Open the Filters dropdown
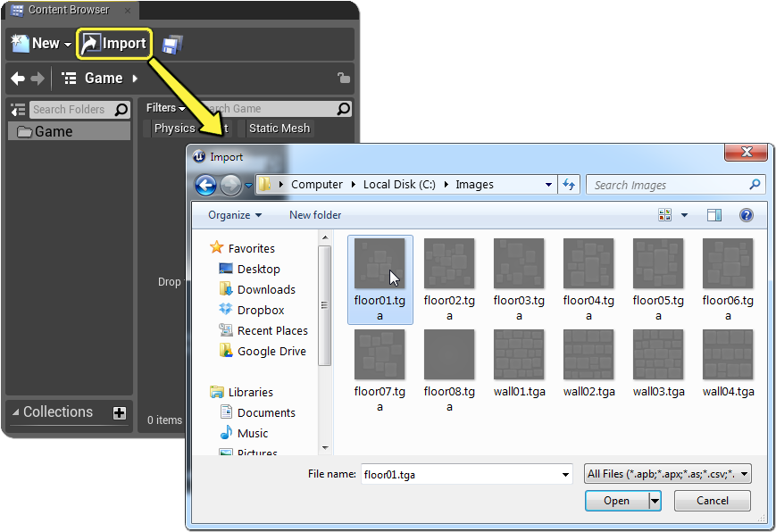Viewport: 776px width, 532px height. [165, 108]
